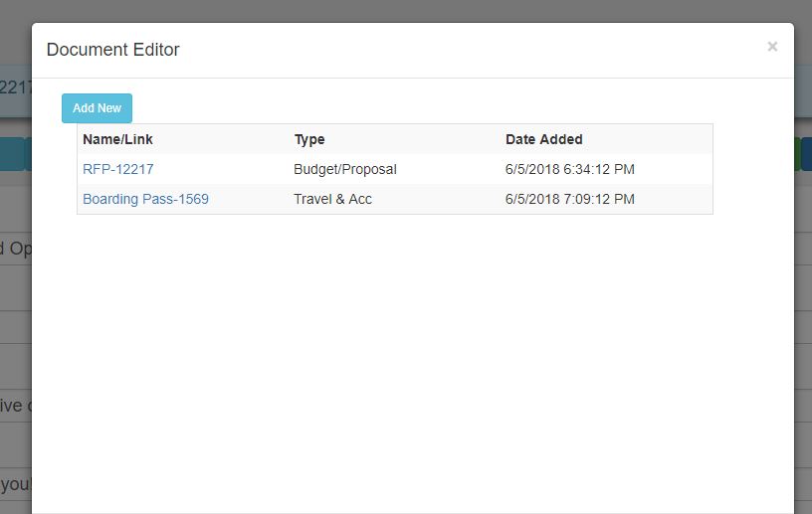Click the dark blue button at the far right edge

point(807,154)
